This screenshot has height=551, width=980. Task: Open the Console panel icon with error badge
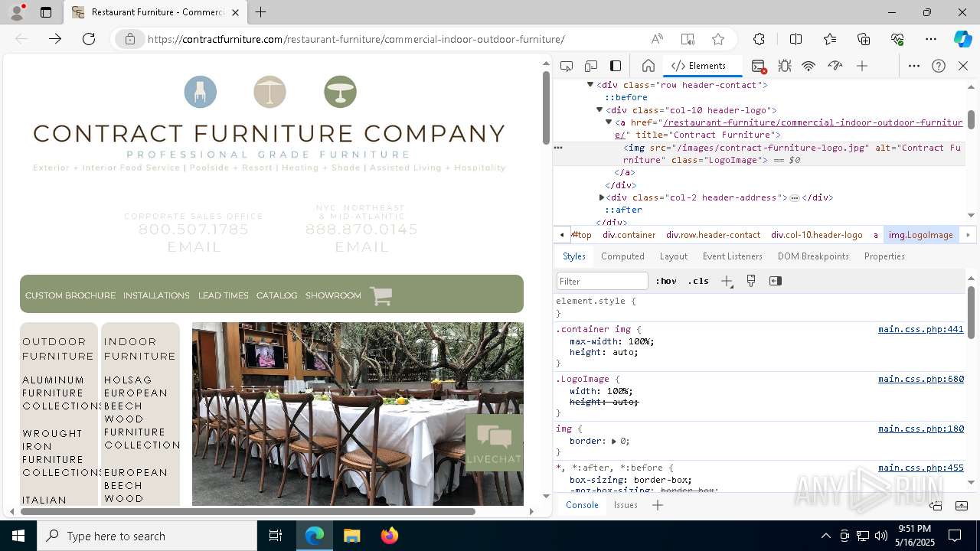coord(758,66)
